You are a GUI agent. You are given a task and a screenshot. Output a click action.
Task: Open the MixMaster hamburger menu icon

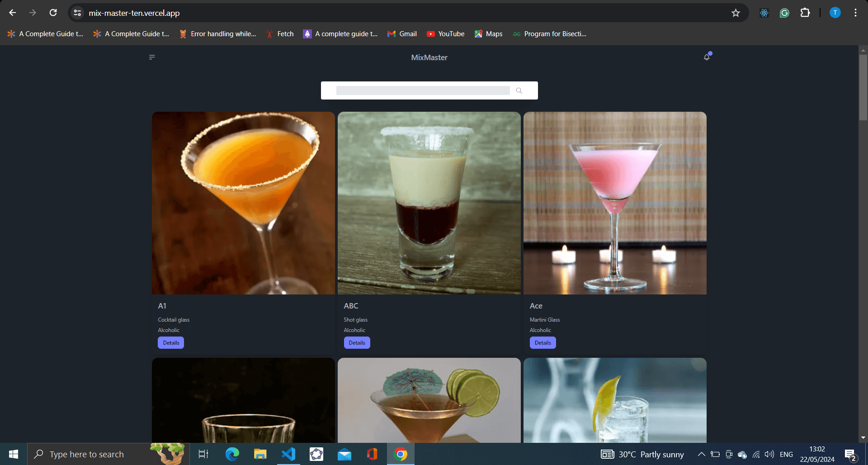click(x=152, y=57)
